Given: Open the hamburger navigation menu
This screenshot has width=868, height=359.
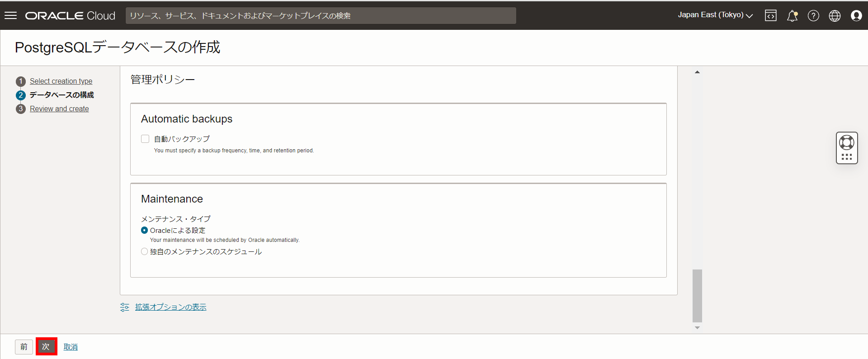Looking at the screenshot, I should click(10, 15).
